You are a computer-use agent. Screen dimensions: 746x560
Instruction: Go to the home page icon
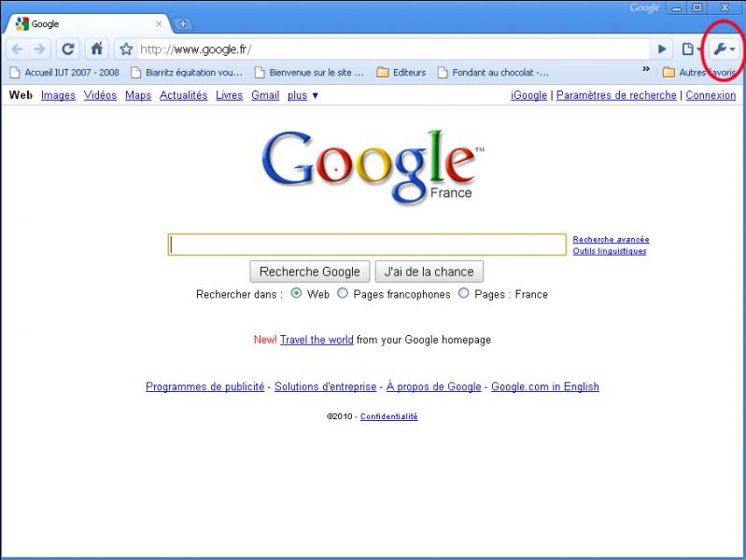click(97, 49)
